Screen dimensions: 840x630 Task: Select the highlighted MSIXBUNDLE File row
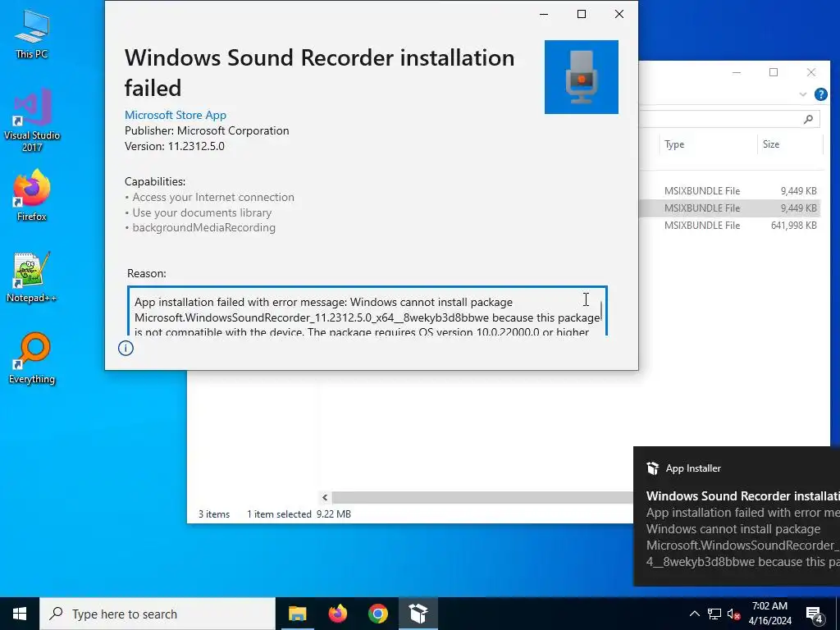click(x=729, y=208)
